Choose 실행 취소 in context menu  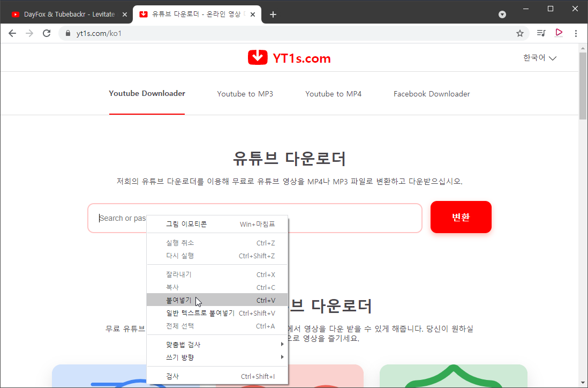point(217,243)
